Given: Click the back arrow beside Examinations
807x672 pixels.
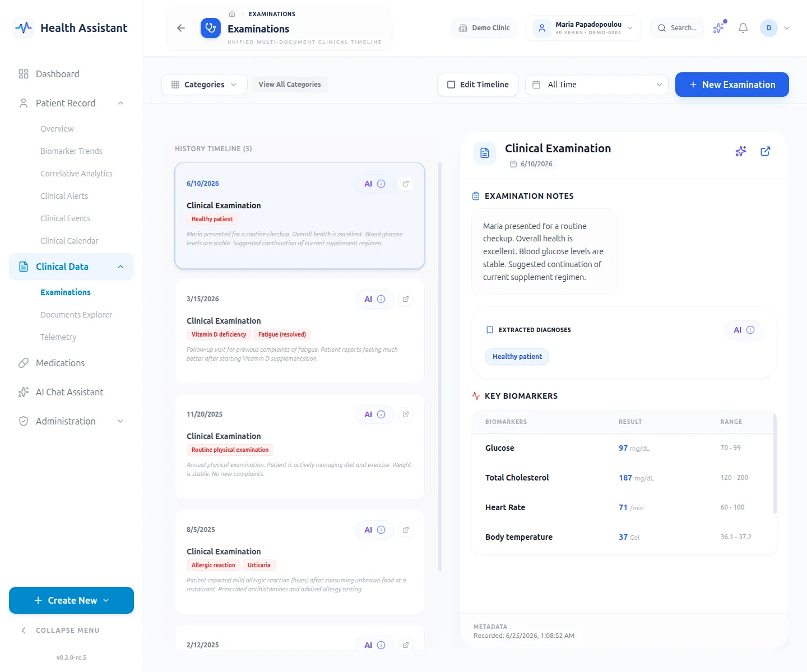Looking at the screenshot, I should (180, 28).
